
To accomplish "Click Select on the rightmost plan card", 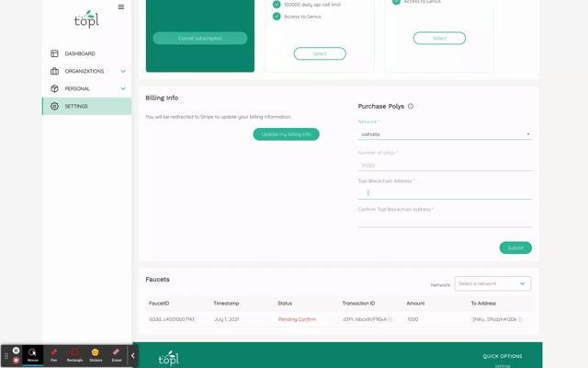I will pos(439,39).
